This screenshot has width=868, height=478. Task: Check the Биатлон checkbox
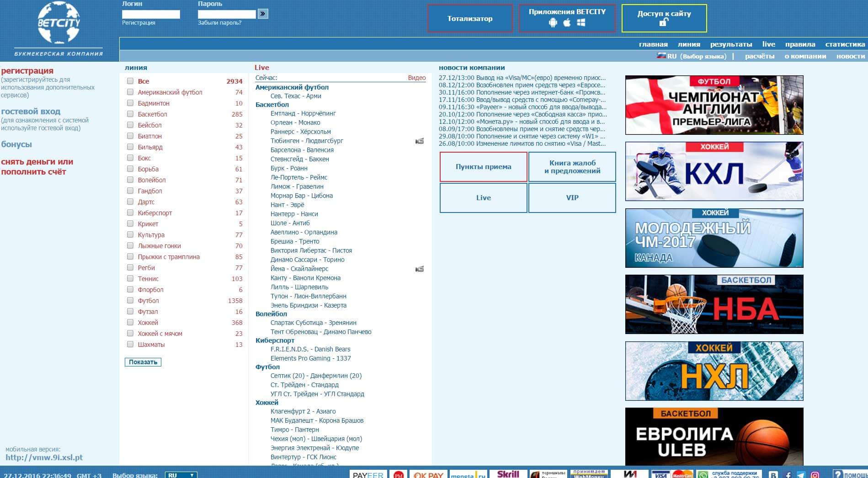click(x=130, y=136)
